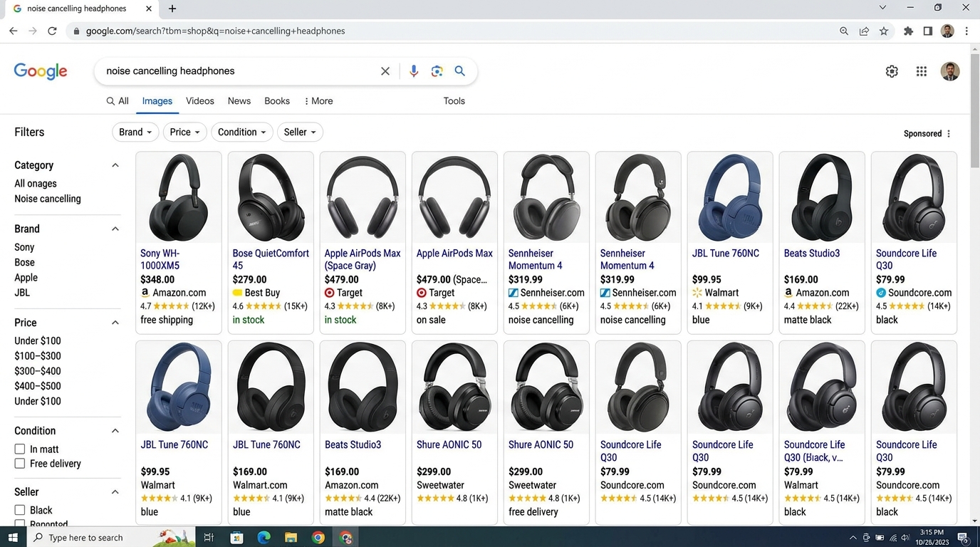
Task: Open Sponsored three-dot info menu
Action: [949, 134]
